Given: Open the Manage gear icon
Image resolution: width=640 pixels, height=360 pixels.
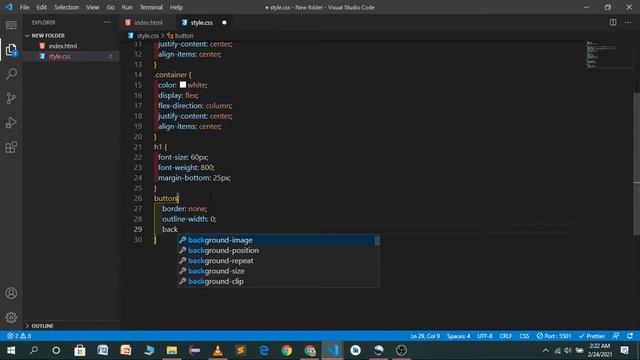Looking at the screenshot, I should pos(11,317).
